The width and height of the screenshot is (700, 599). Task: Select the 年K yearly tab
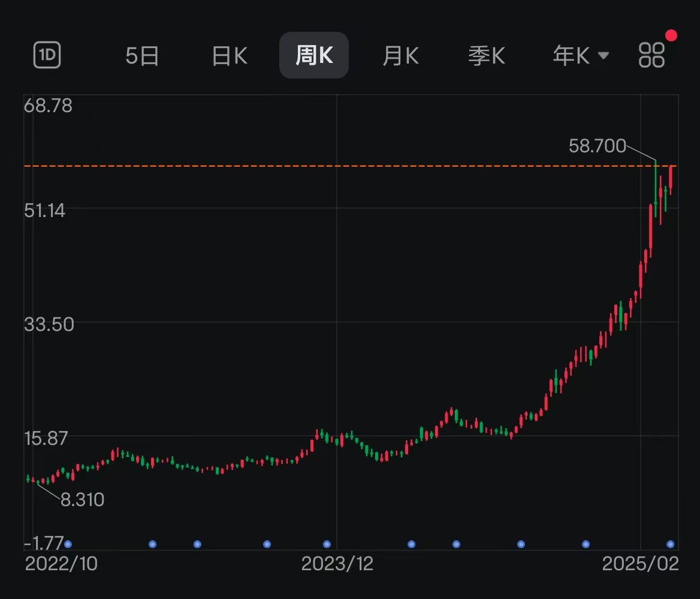pos(571,56)
